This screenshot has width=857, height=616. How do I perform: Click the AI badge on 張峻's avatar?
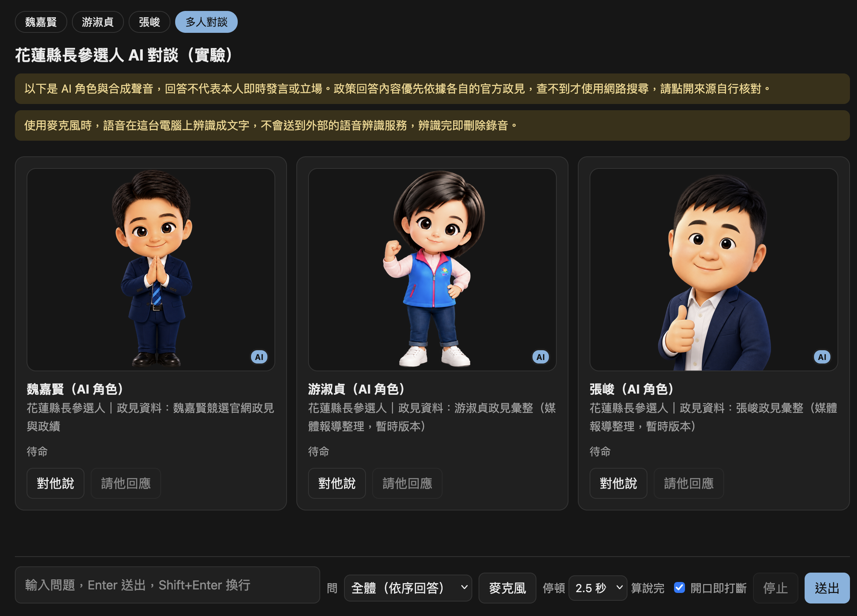point(822,357)
